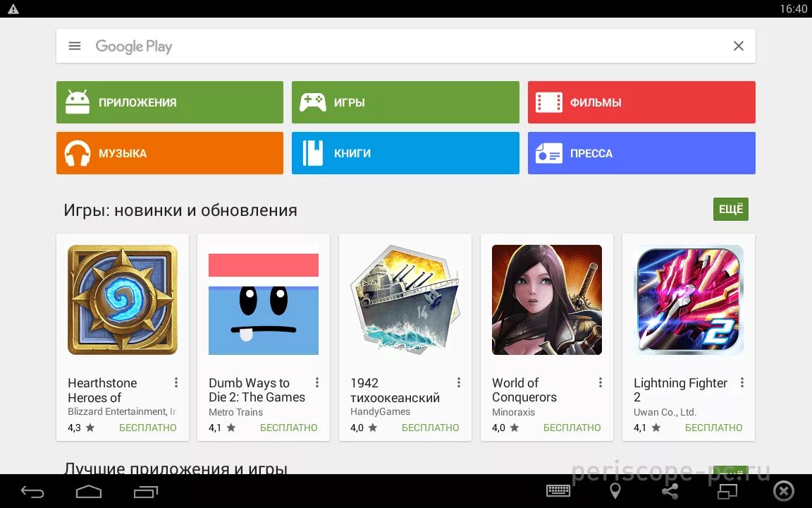Open the Игры category
812x508 pixels.
click(405, 102)
